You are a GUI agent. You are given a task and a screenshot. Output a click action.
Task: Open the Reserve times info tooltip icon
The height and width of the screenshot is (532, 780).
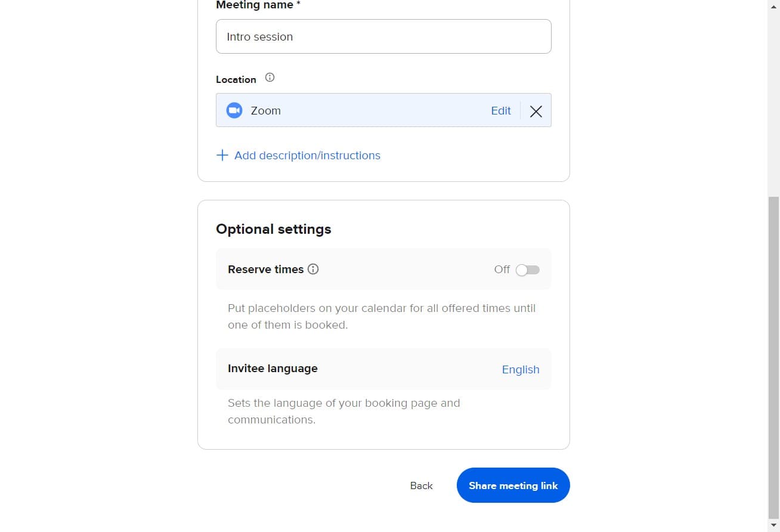[313, 269]
